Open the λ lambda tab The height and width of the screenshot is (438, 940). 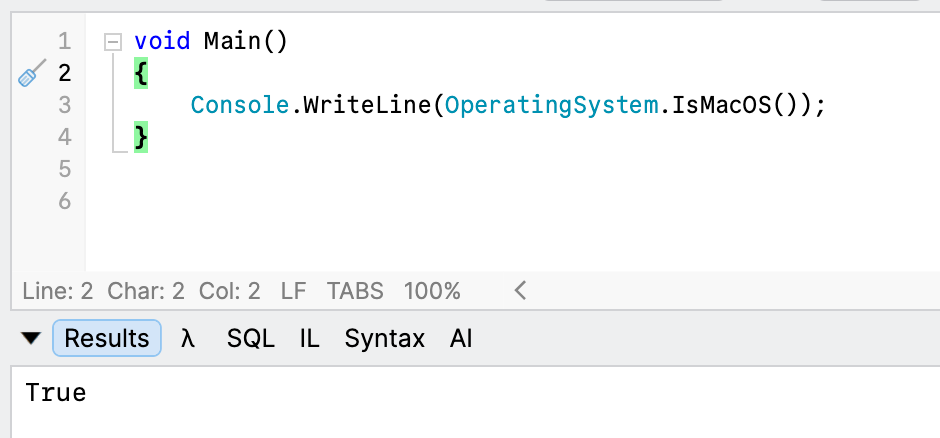point(188,339)
